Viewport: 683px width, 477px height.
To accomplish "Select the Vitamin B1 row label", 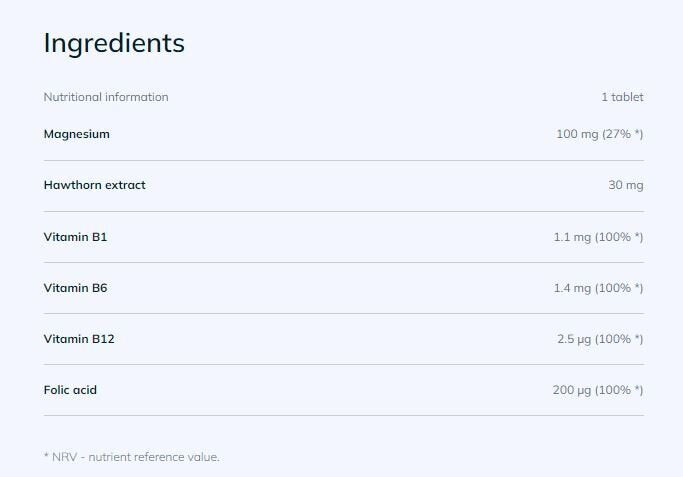I will point(76,237).
